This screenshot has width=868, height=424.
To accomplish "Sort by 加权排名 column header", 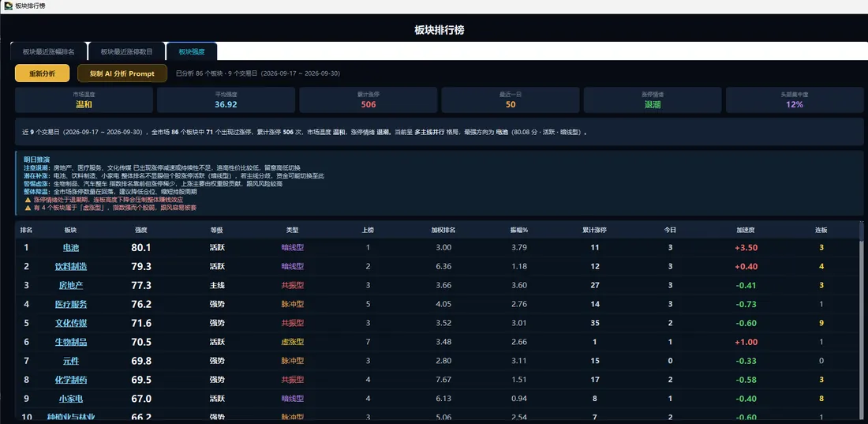I will 443,230.
